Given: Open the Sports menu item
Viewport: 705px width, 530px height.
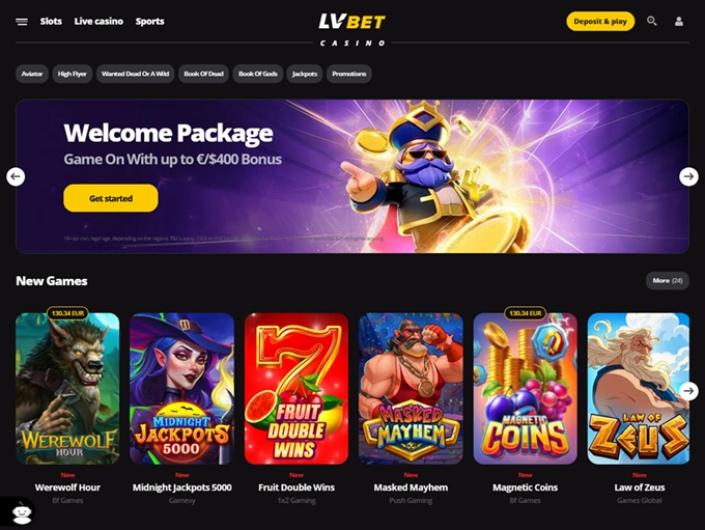Looking at the screenshot, I should [x=150, y=21].
